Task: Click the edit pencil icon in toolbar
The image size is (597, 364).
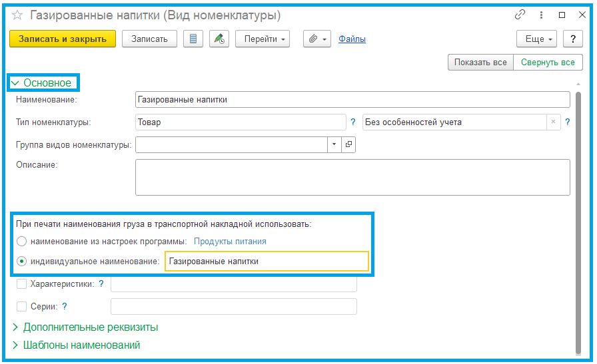Action: coord(219,39)
